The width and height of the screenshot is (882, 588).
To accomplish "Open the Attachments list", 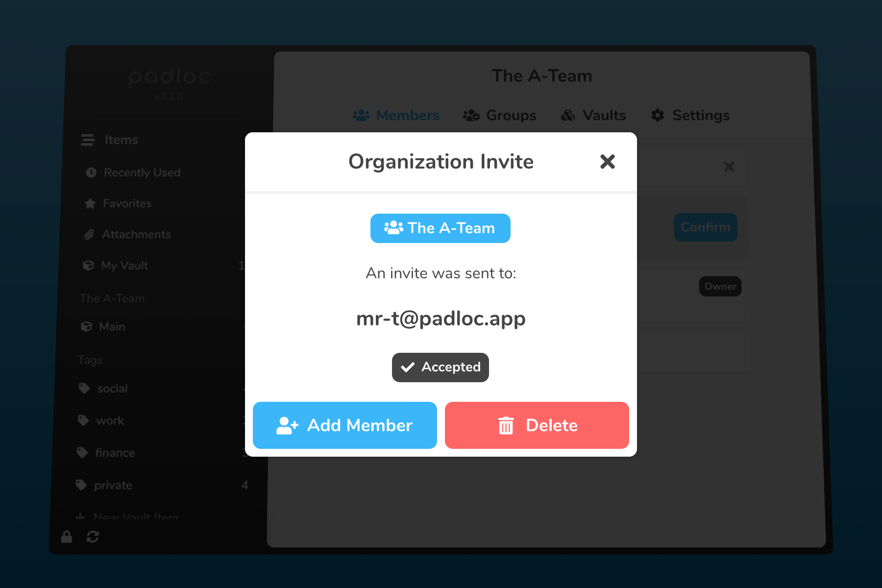I will tap(136, 234).
